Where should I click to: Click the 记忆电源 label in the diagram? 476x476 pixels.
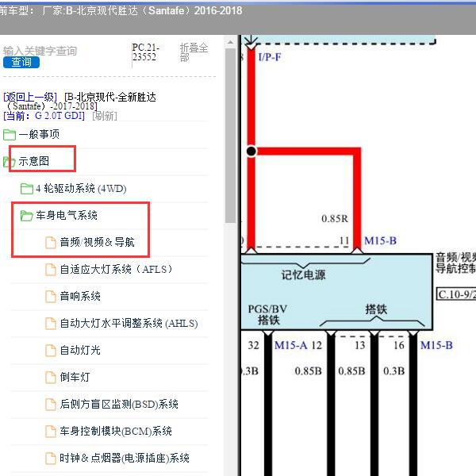(303, 275)
